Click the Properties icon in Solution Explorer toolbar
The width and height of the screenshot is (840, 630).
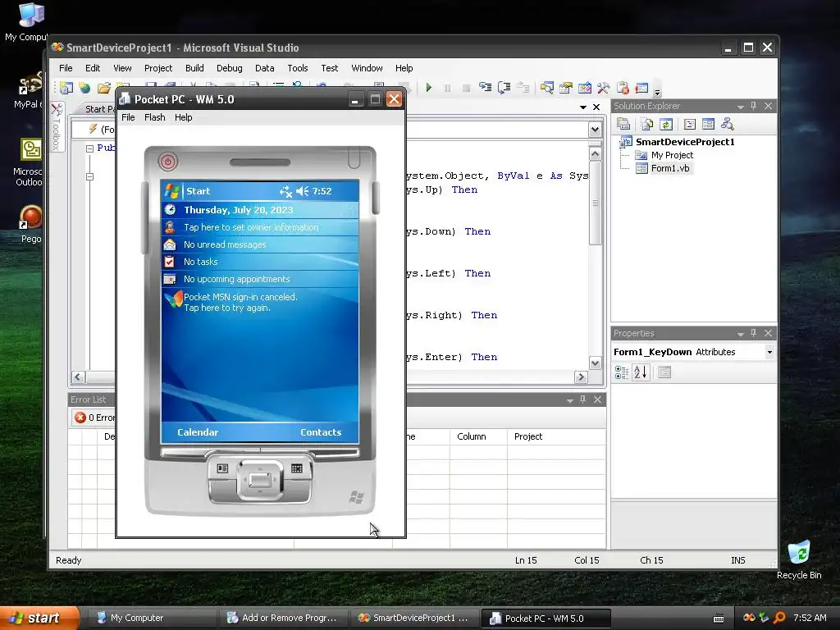point(623,125)
